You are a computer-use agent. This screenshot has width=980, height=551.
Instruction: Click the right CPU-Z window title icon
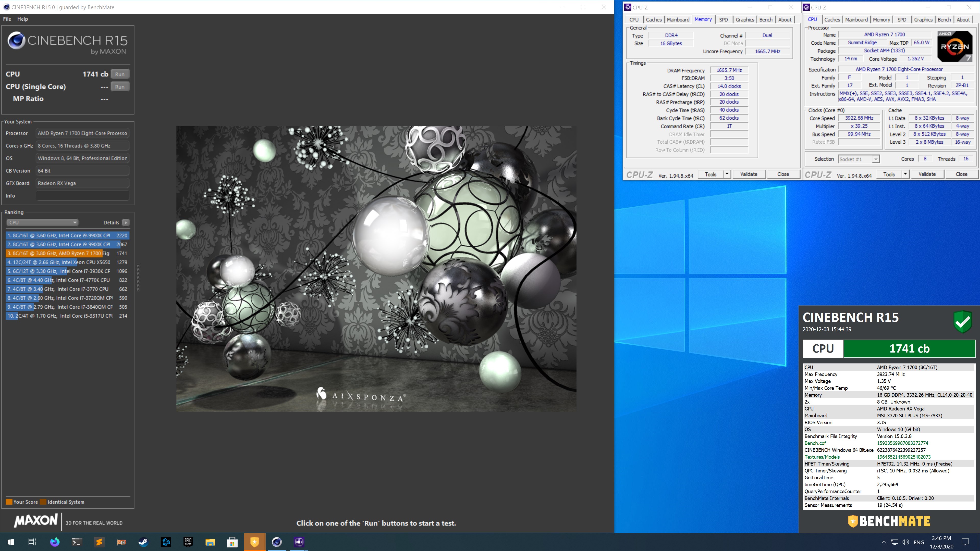[806, 7]
